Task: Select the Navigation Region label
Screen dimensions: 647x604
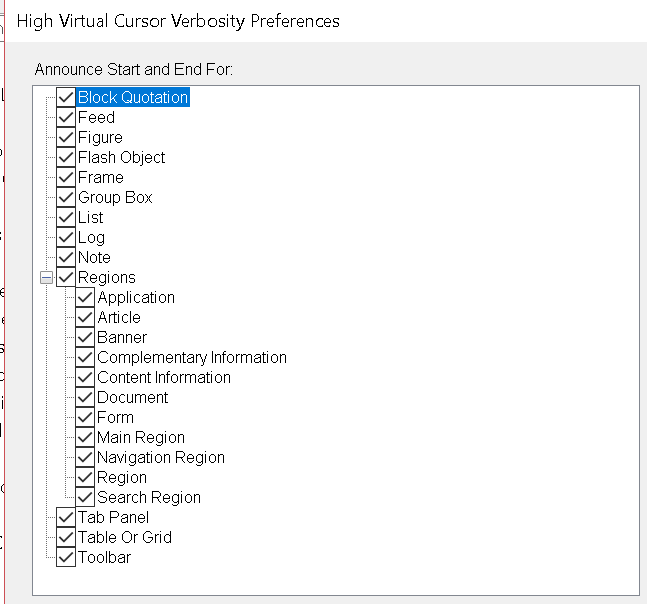Action: coord(161,458)
